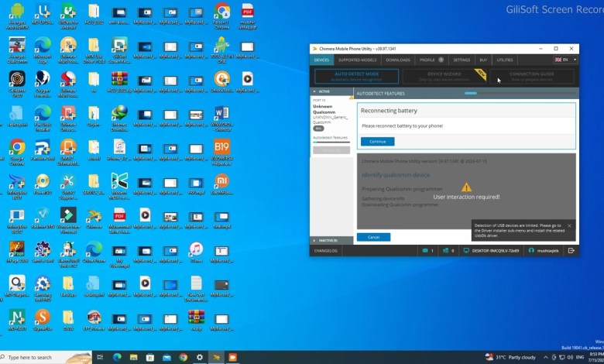Click the credits counter icon showing 0
Screen dimensions: 604x364
447,251
